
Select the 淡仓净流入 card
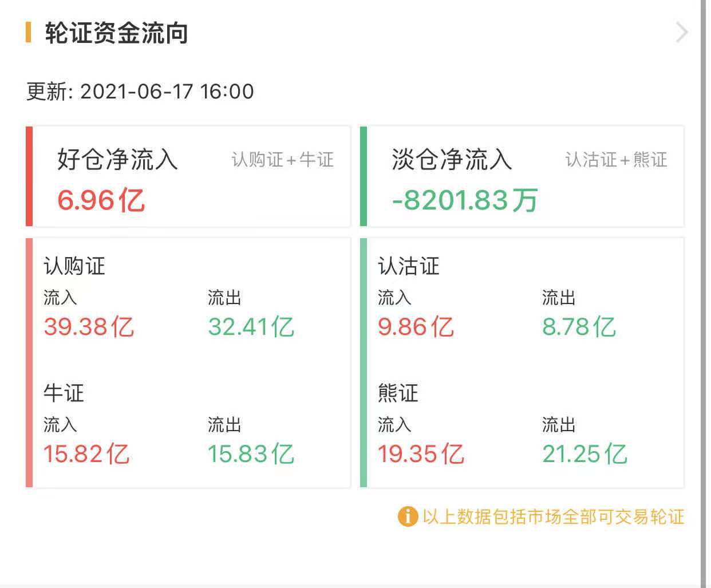click(x=523, y=176)
